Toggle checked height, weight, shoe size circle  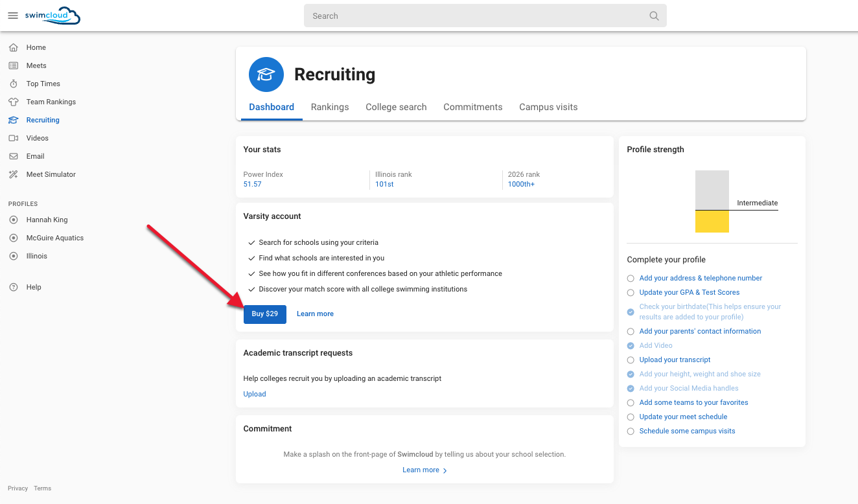click(631, 374)
